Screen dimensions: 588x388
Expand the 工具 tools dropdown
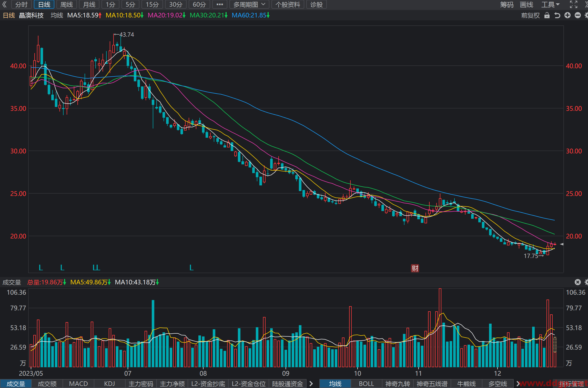pyautogui.click(x=550, y=4)
